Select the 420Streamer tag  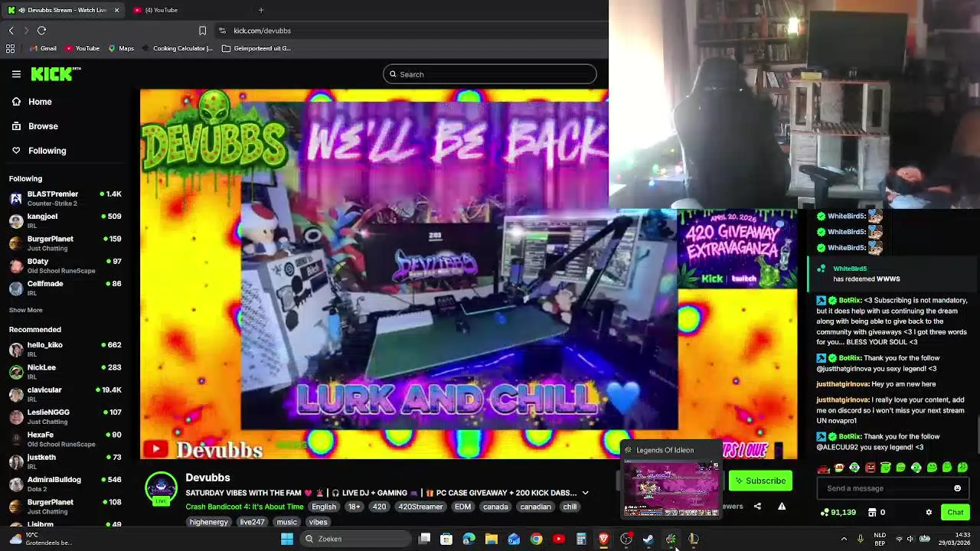(x=420, y=507)
